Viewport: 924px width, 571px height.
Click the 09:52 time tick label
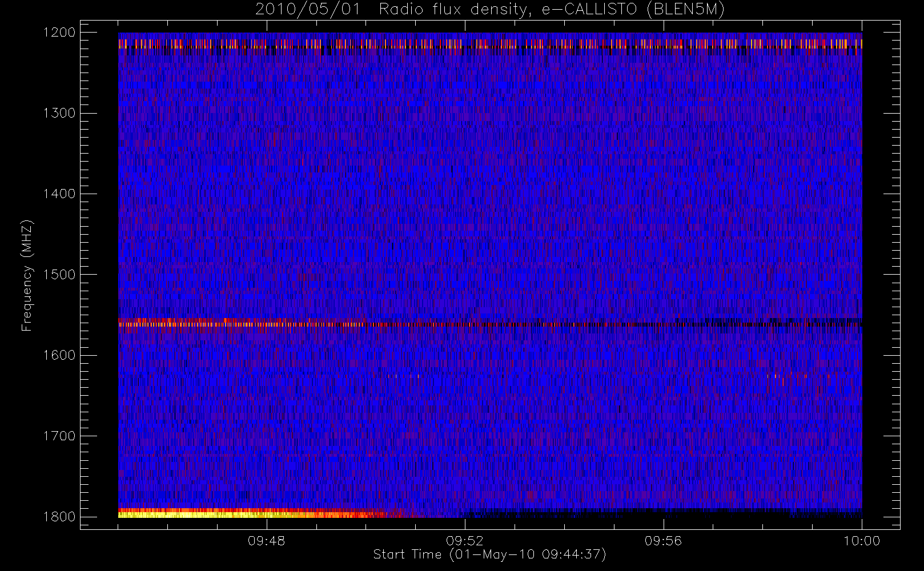coord(465,541)
